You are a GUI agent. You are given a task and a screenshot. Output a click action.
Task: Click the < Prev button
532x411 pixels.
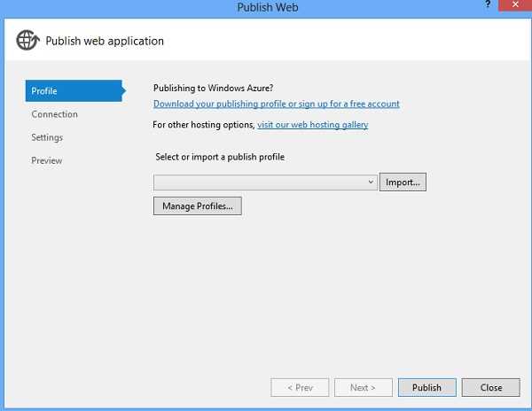click(300, 387)
